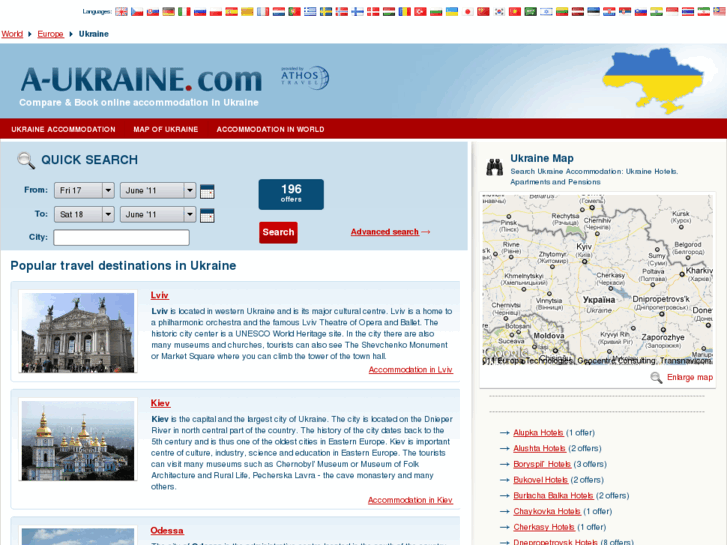Open the Odessa destination heading link
Screen dimensions: 727x545
pyautogui.click(x=167, y=531)
